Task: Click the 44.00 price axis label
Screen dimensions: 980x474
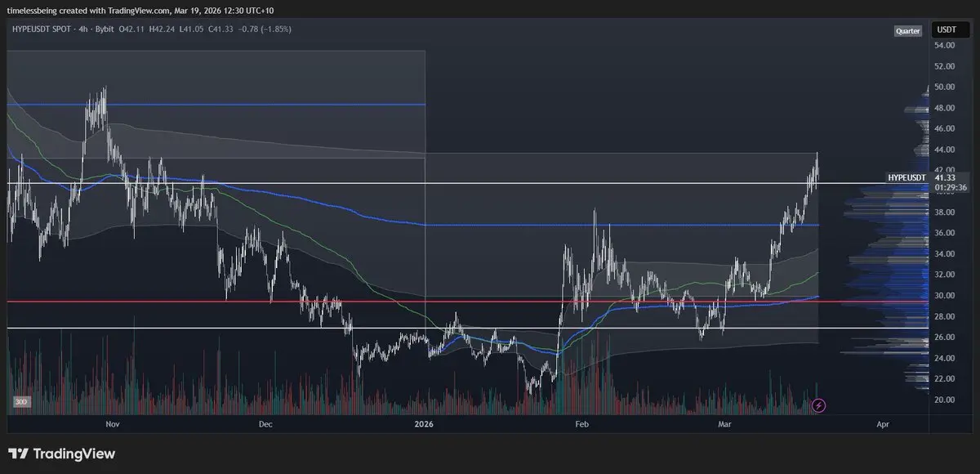Action: (x=945, y=150)
